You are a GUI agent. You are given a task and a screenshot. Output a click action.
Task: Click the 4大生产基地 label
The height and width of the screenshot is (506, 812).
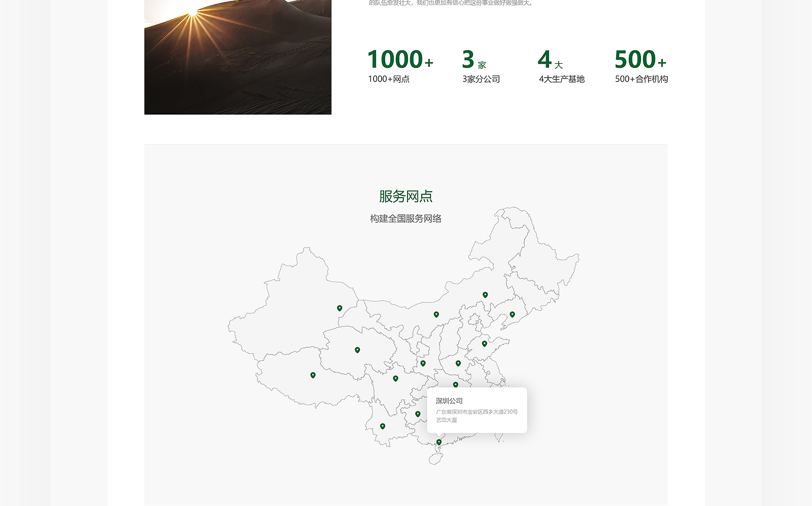pos(562,79)
